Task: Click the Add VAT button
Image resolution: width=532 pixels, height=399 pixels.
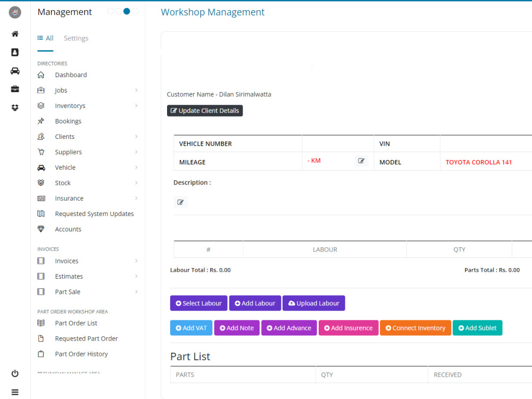Action: (x=192, y=328)
